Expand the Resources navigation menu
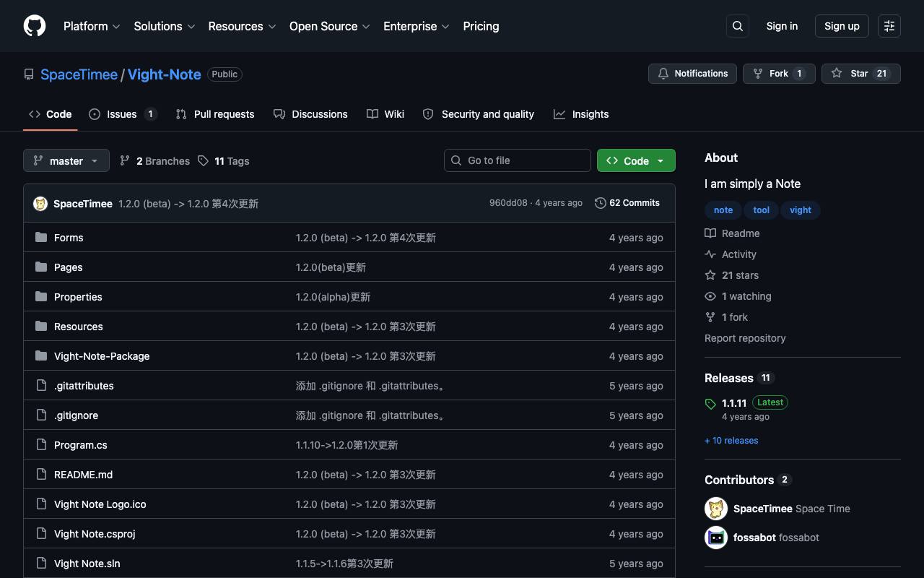Image resolution: width=924 pixels, height=578 pixels. pyautogui.click(x=243, y=26)
